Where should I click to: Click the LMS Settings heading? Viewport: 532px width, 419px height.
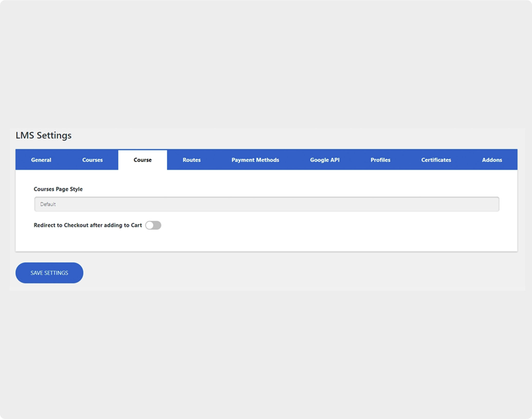point(43,135)
